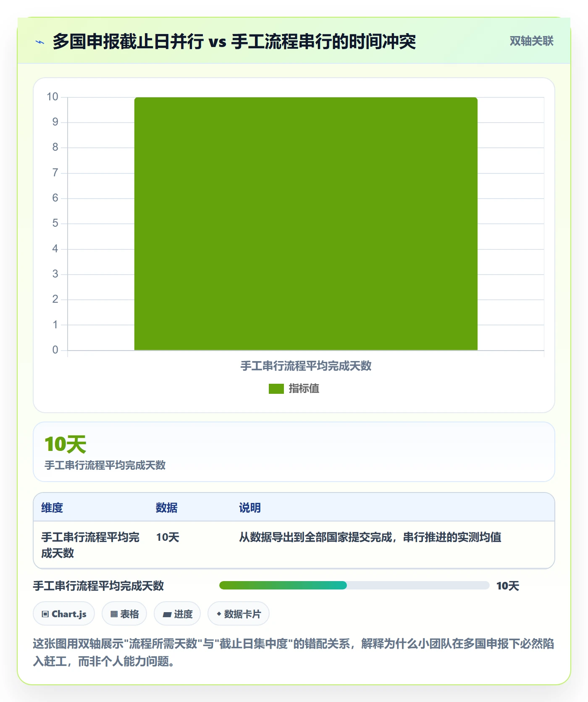Click the grid icon in the 表格 tag

click(x=114, y=614)
